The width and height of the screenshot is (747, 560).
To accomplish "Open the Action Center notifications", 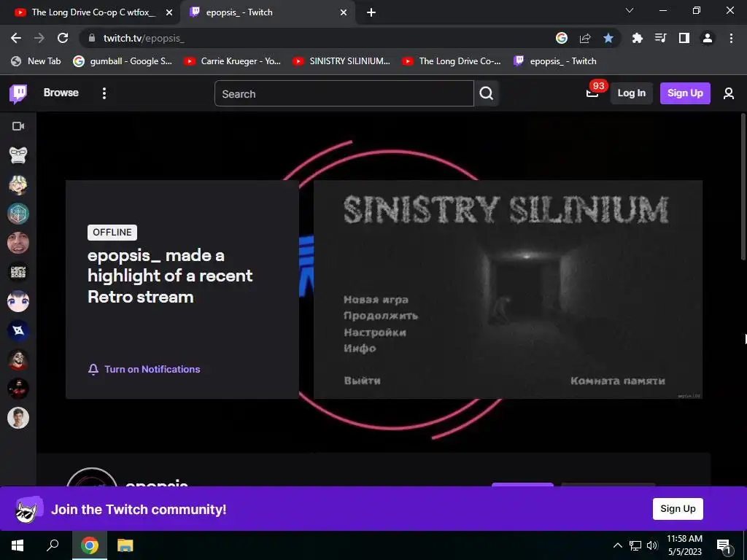I will [724, 546].
